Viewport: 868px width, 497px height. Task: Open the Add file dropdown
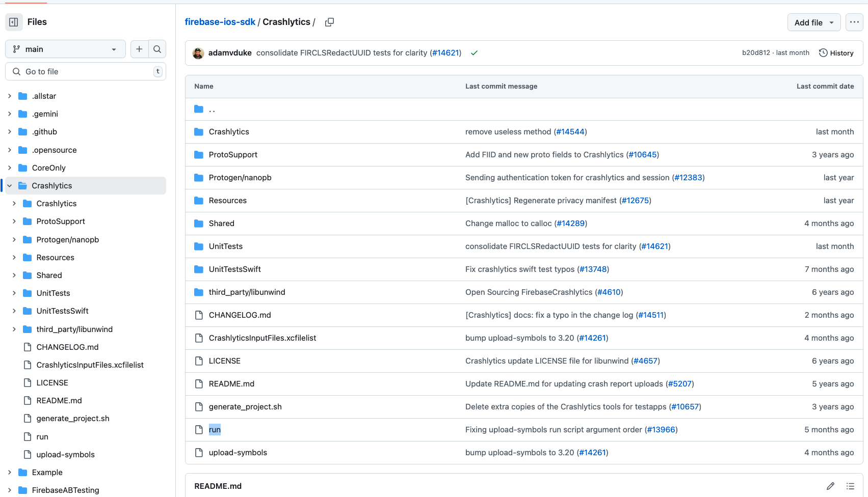[x=814, y=22]
